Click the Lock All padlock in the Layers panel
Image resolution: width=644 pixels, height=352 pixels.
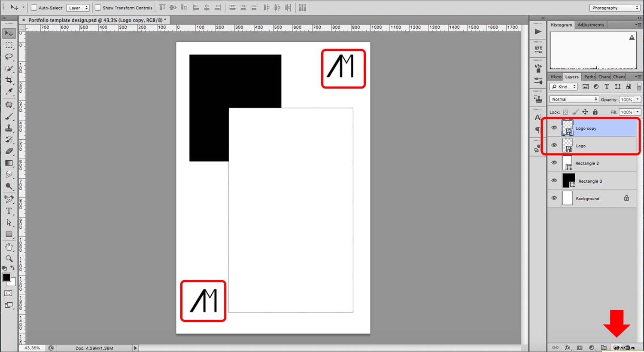coord(595,112)
